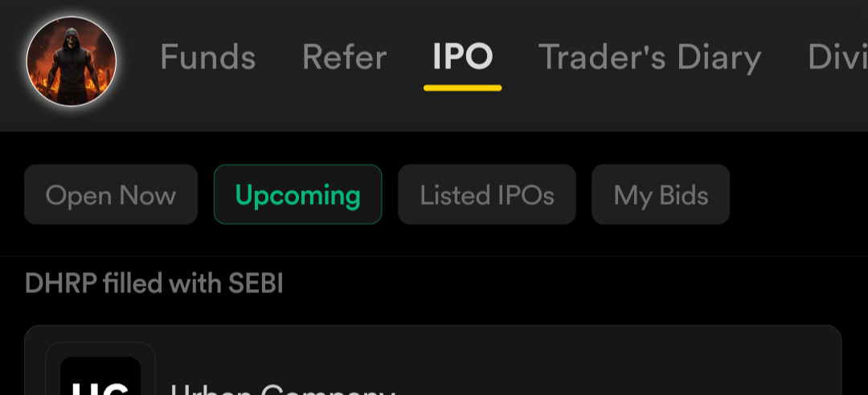This screenshot has height=395, width=868.
Task: Click the Urban Company name text
Action: 282,389
